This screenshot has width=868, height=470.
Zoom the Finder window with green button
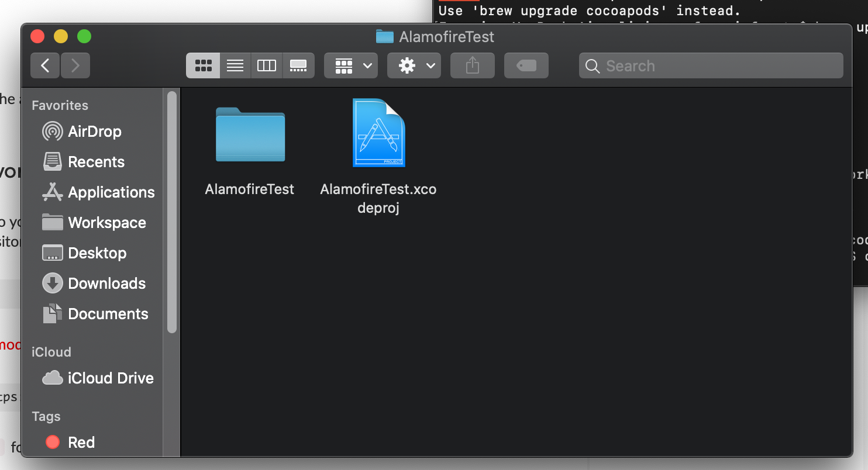(84, 36)
